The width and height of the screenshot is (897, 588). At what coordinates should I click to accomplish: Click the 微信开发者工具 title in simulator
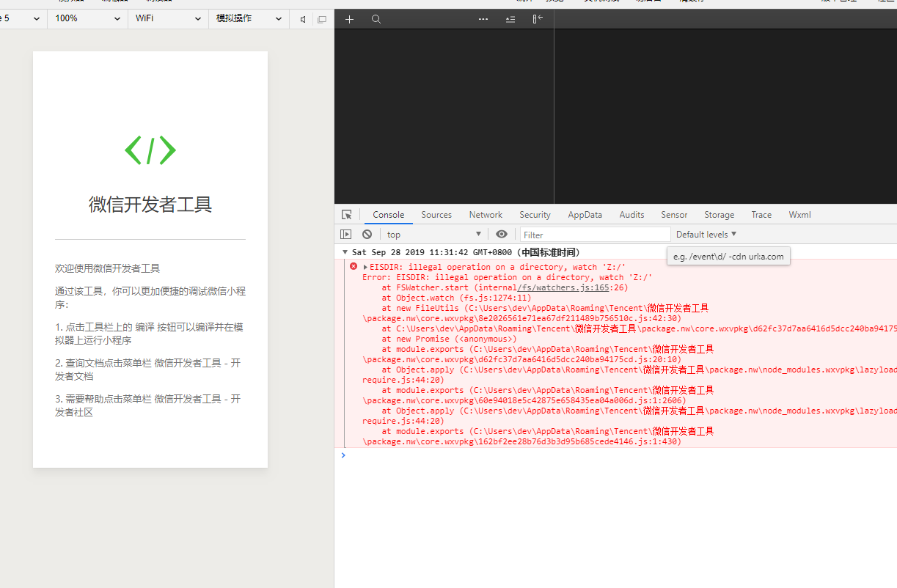(x=150, y=205)
